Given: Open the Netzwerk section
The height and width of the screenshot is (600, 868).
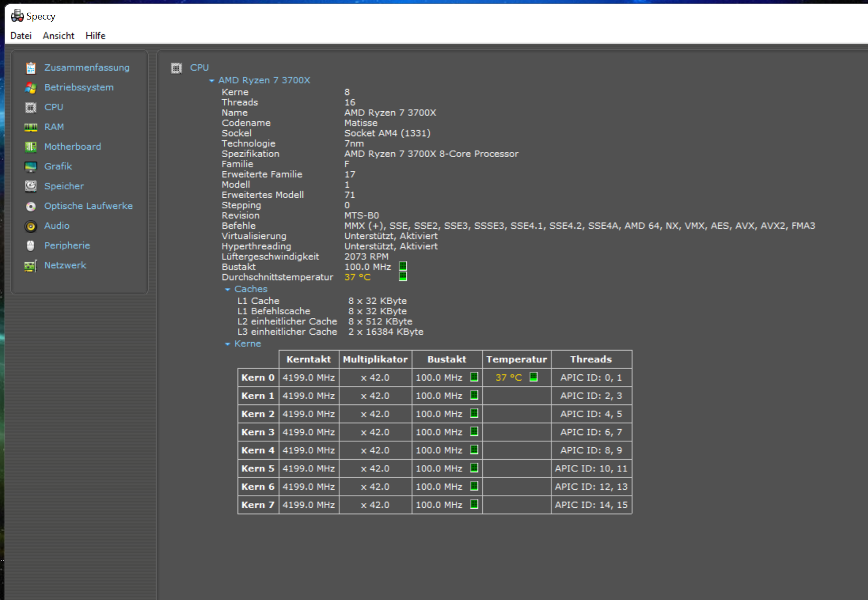Looking at the screenshot, I should (x=65, y=265).
